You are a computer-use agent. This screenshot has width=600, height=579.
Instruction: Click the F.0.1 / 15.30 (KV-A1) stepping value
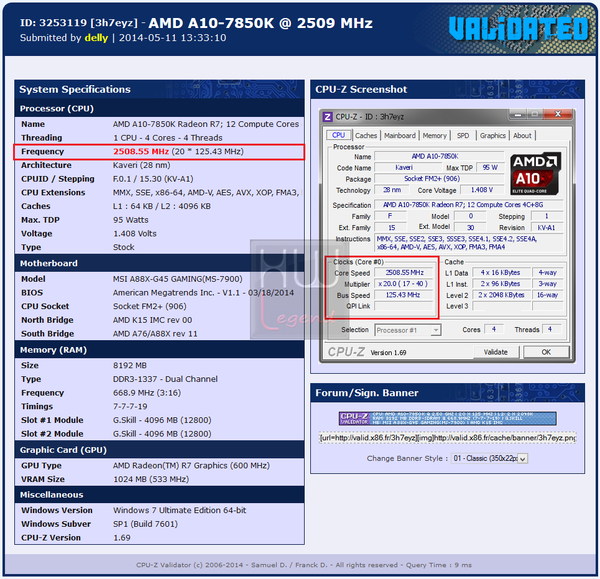pos(153,179)
